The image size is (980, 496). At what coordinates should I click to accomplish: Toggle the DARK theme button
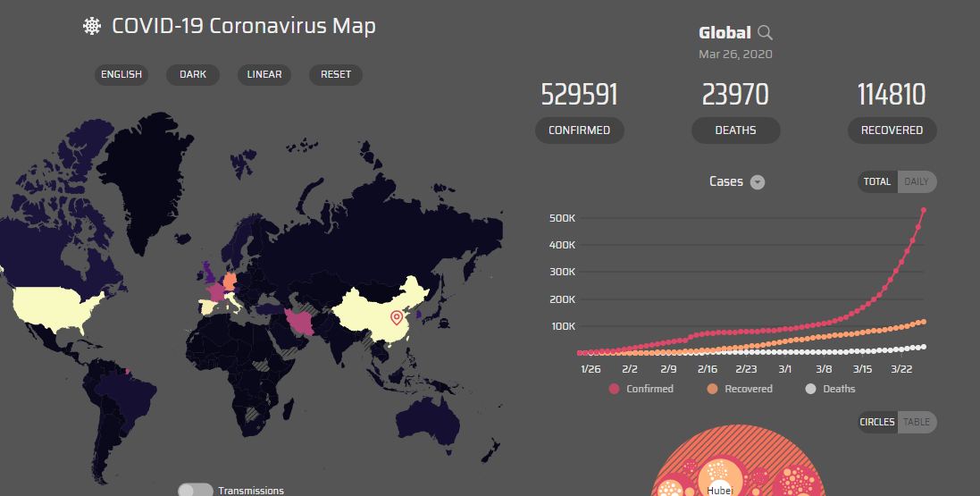tap(192, 74)
